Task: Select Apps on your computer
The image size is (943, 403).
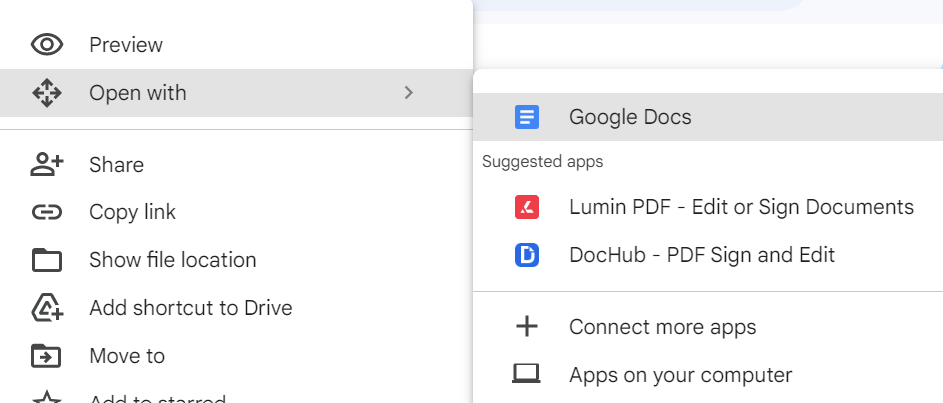Action: click(x=708, y=375)
